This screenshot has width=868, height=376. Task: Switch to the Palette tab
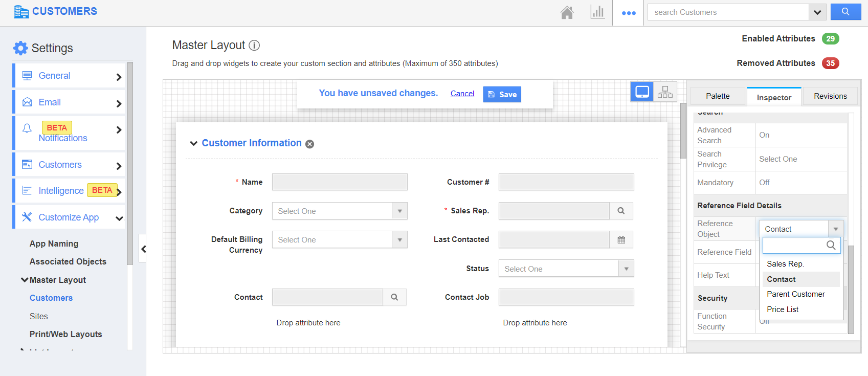718,96
